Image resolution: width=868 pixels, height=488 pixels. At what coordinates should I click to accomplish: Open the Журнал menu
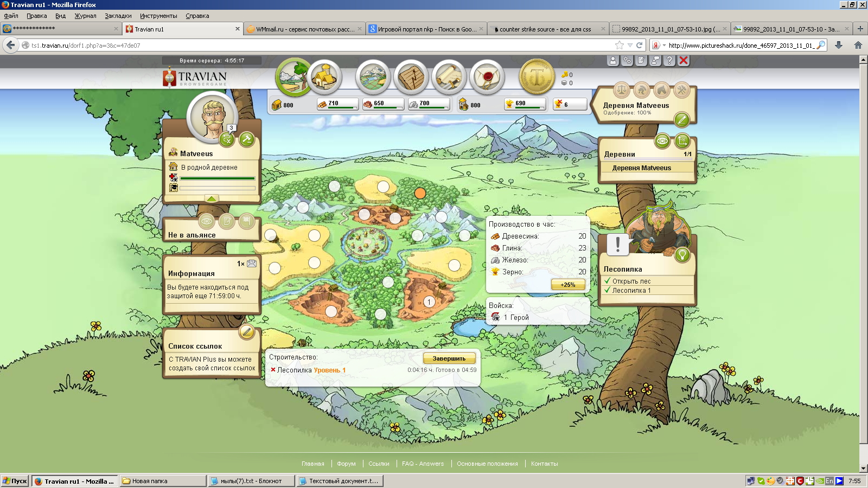[x=85, y=16]
